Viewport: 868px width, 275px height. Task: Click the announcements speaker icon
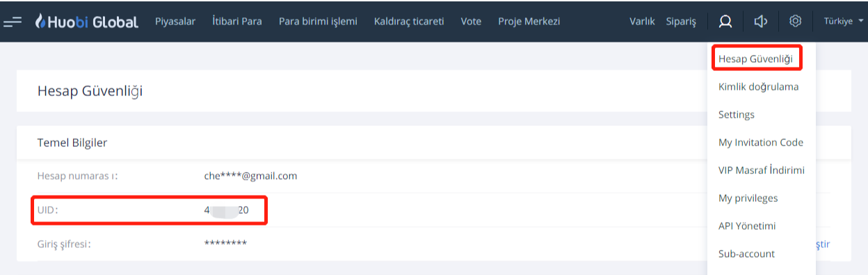pos(760,22)
